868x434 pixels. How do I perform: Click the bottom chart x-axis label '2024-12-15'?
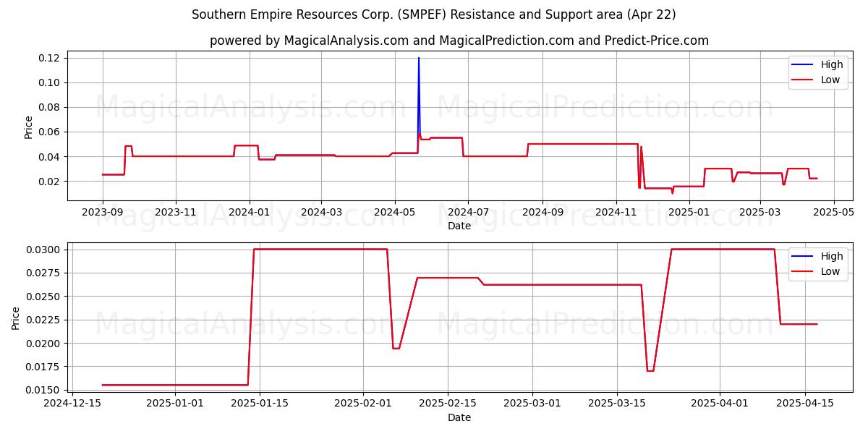[x=71, y=404]
